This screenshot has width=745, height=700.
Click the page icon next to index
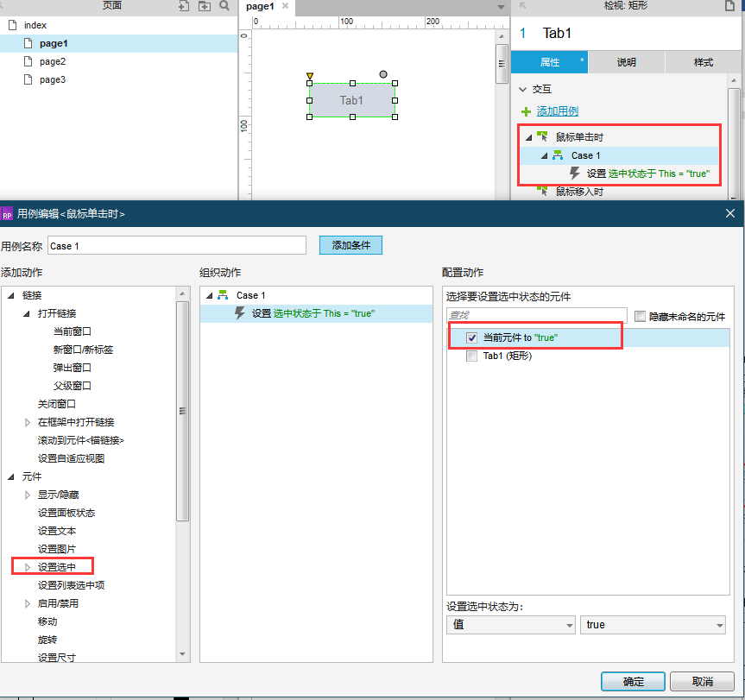click(10, 24)
